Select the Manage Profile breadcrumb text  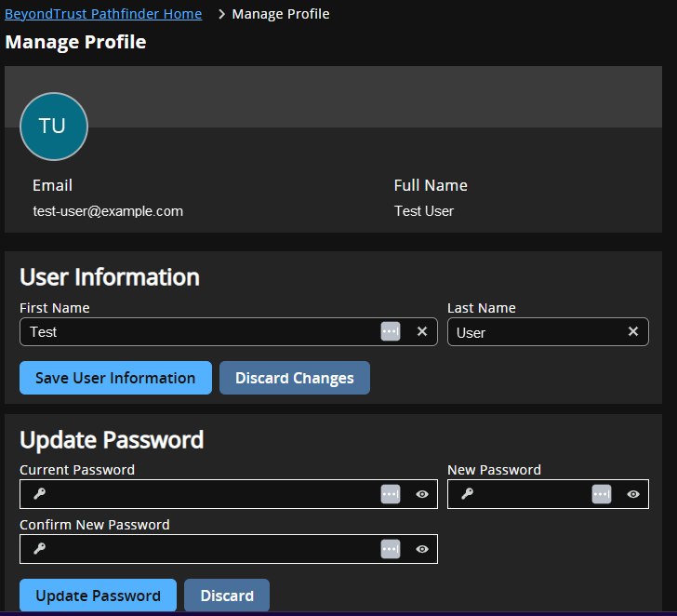click(281, 14)
